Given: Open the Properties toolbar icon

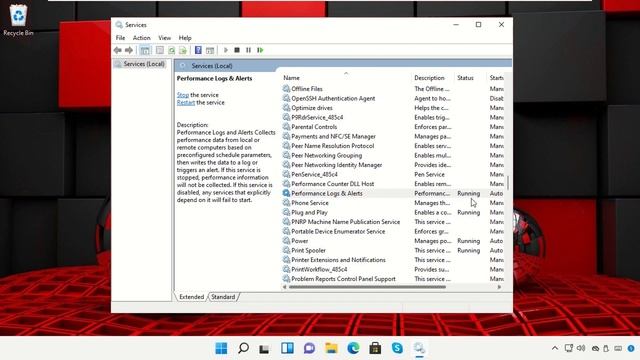Looking at the screenshot, I should [x=160, y=50].
